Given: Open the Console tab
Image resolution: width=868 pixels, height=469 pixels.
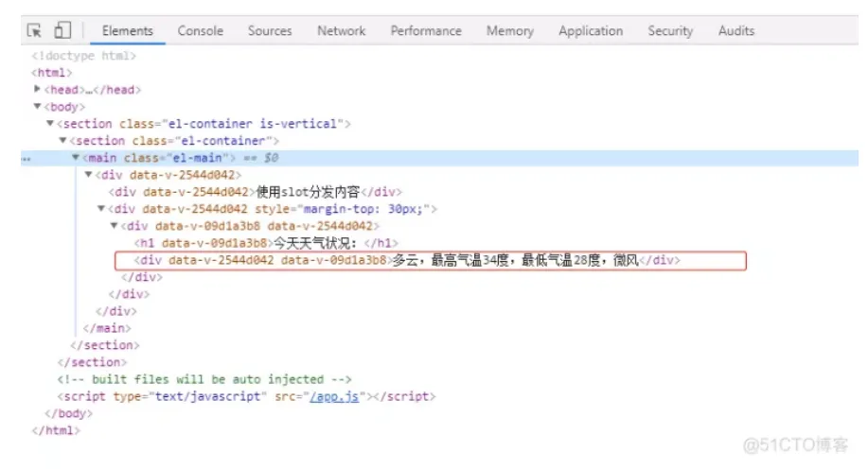Looking at the screenshot, I should click(x=201, y=31).
